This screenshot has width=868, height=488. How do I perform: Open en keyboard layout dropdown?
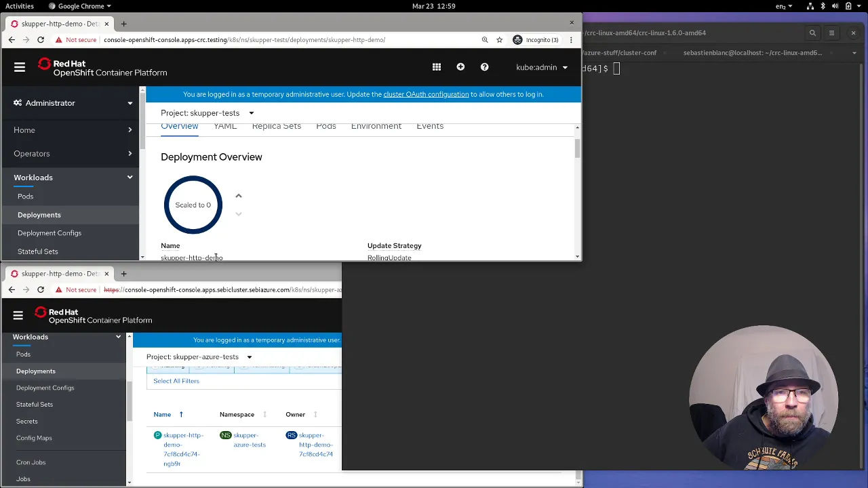coord(784,6)
